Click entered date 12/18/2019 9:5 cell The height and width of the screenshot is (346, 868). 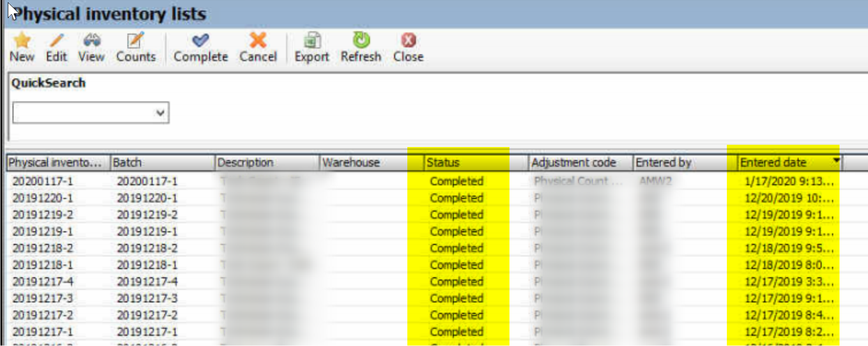789,248
